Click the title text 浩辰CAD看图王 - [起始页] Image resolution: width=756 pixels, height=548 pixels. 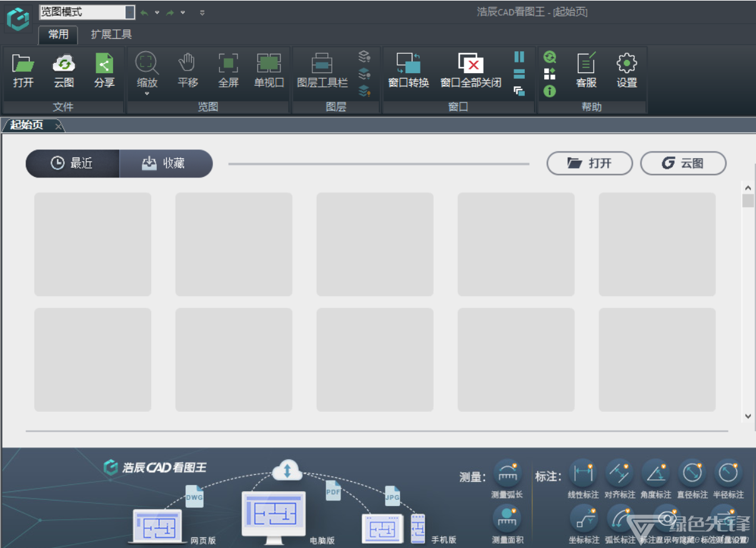pyautogui.click(x=532, y=12)
